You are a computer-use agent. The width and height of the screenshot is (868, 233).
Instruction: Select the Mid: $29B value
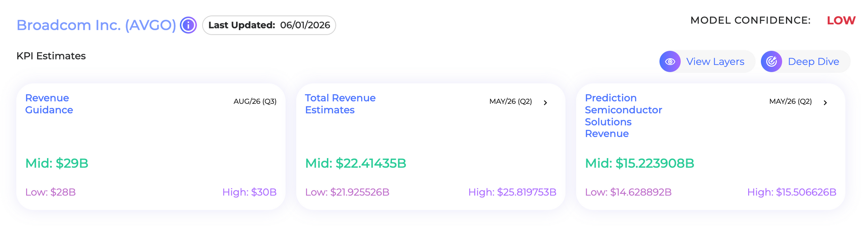[57, 163]
